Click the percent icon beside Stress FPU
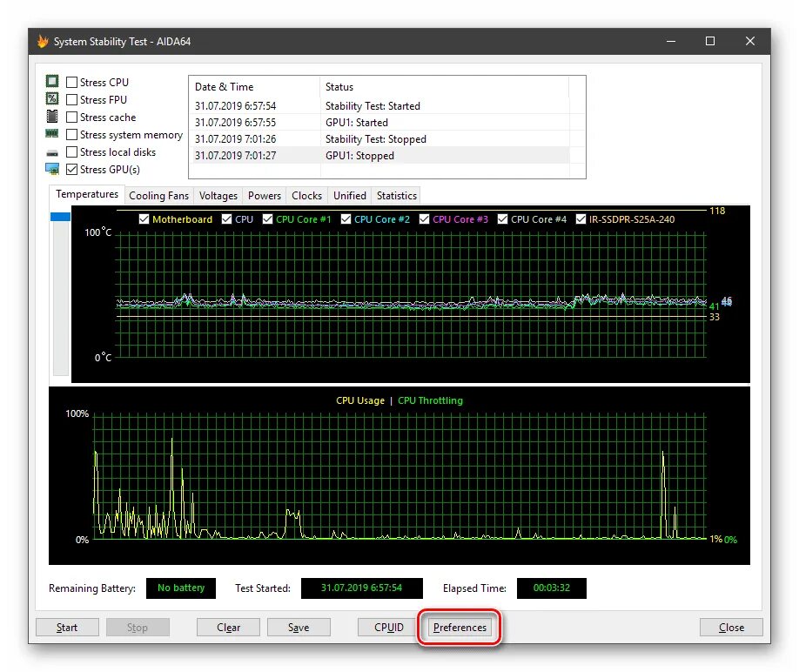 tap(52, 99)
